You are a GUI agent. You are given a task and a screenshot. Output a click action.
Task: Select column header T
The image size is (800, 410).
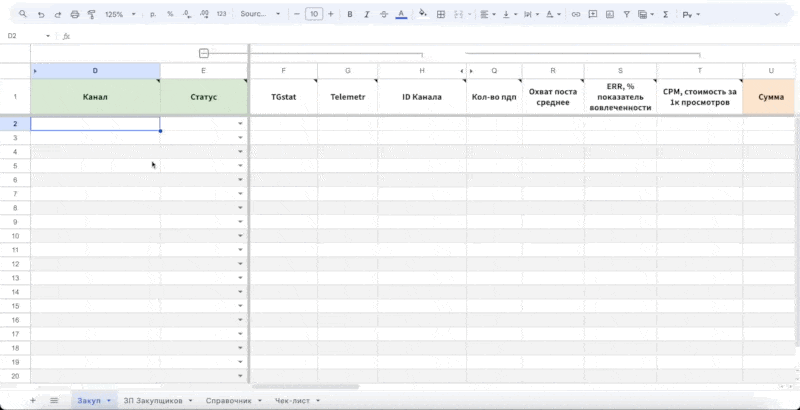pos(699,71)
